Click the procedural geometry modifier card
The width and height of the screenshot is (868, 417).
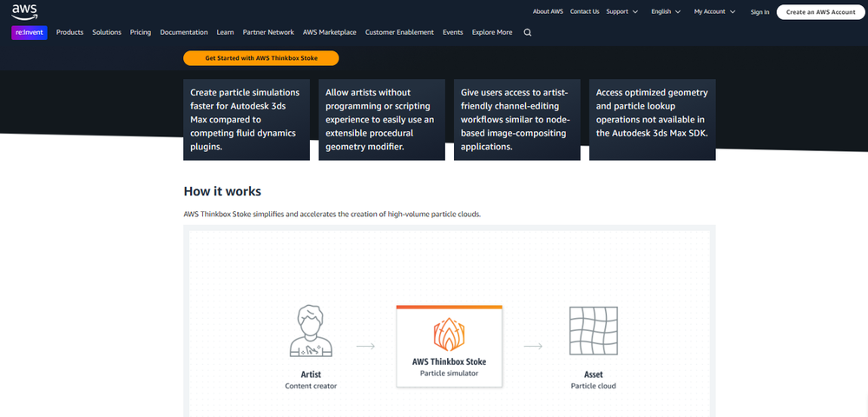pos(382,120)
